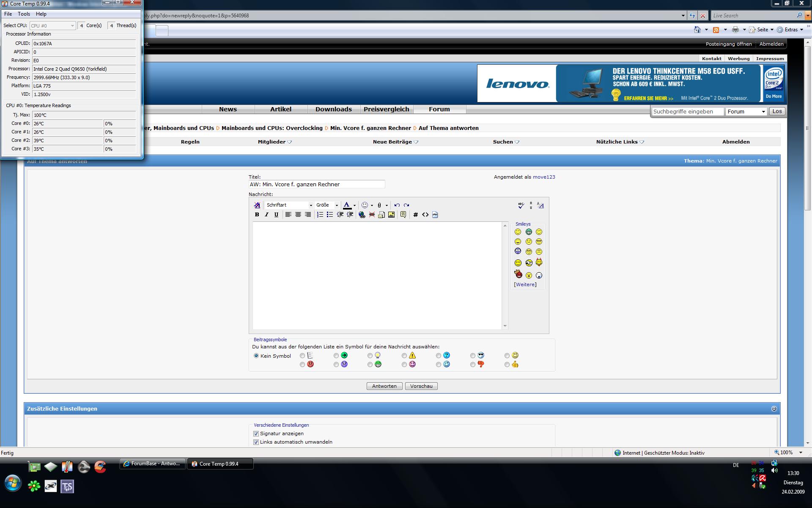
Task: Click the spell check ABC icon
Action: tap(521, 205)
